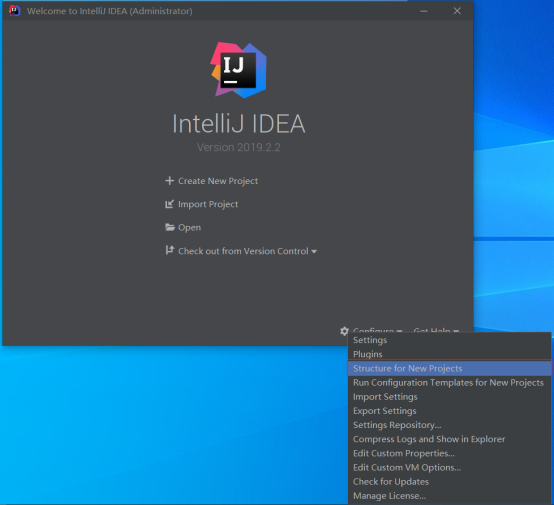Click the folder icon beside Open
The height and width of the screenshot is (505, 554).
click(170, 227)
